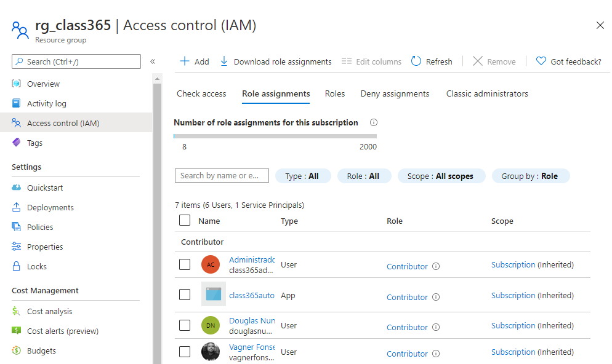This screenshot has height=364, width=612.
Task: Click the Activity log book icon
Action: point(17,103)
